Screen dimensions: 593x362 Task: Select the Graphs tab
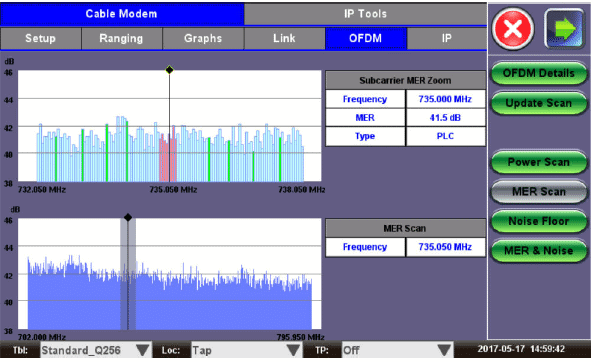click(203, 38)
